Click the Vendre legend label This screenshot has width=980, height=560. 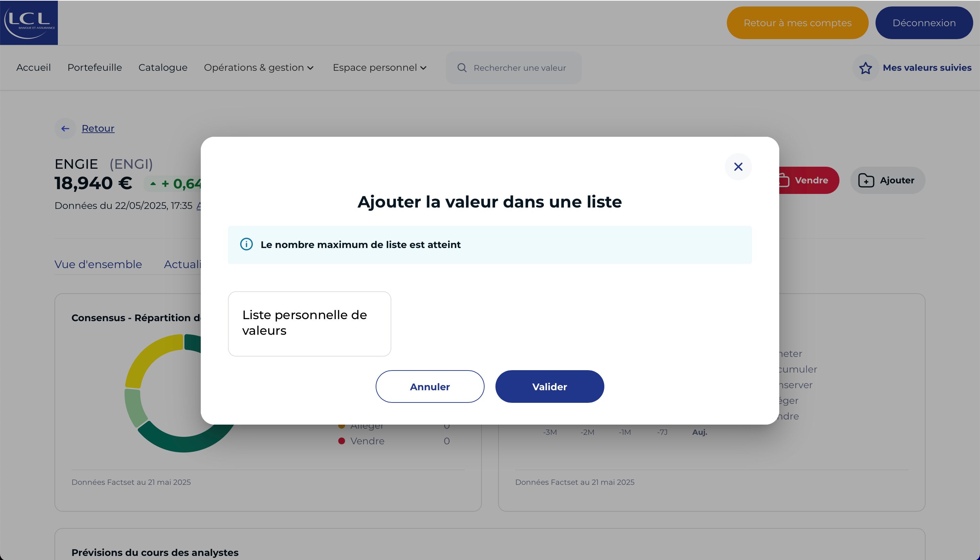pos(367,441)
